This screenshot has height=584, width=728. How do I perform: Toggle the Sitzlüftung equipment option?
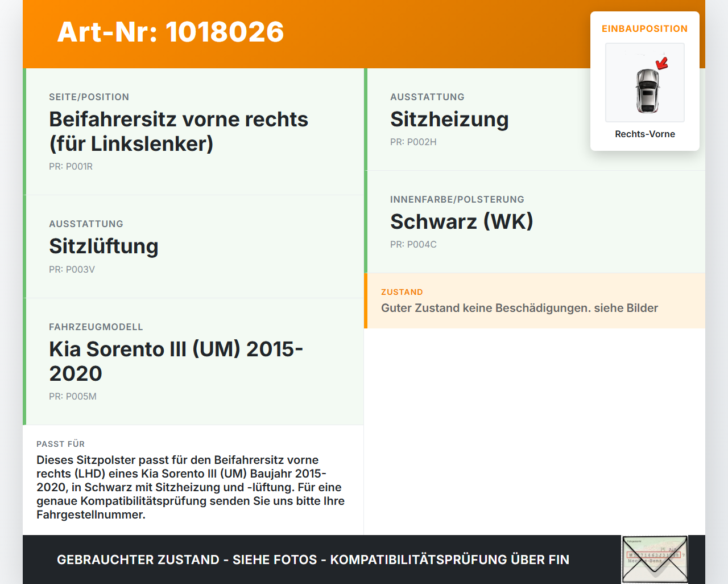tap(104, 246)
